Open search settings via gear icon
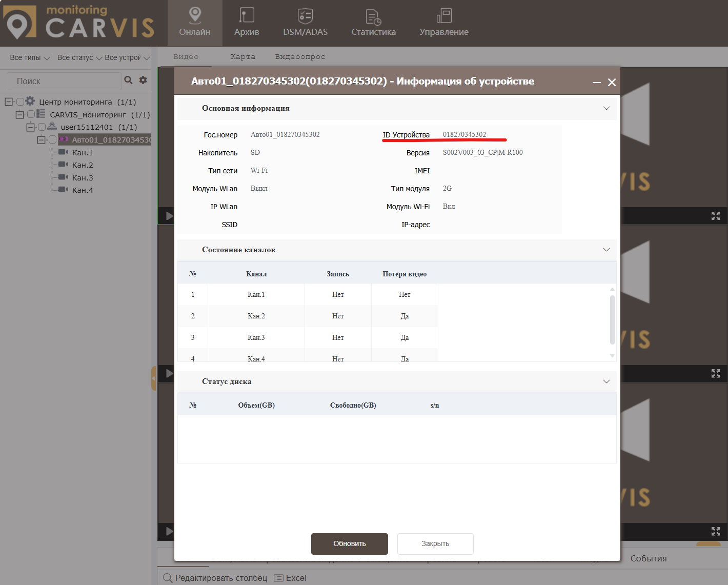The height and width of the screenshot is (585, 728). [x=143, y=80]
